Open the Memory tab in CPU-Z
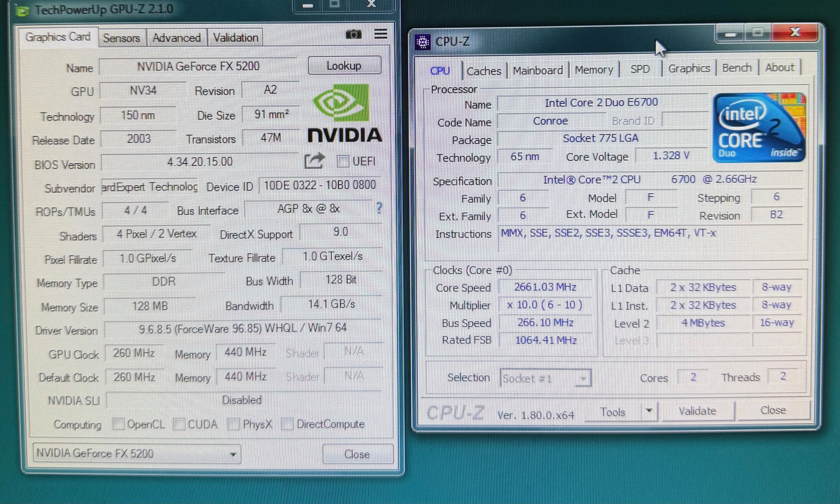Viewport: 840px width, 504px height. click(x=594, y=70)
